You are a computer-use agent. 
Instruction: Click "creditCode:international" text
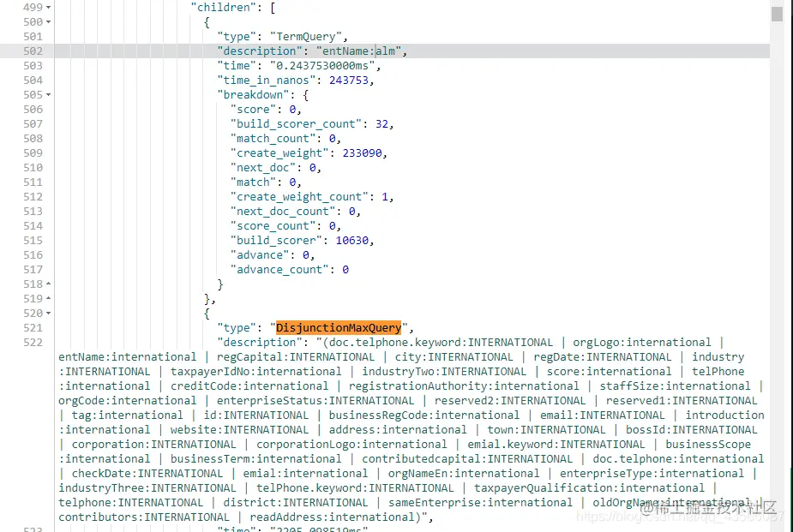pyautogui.click(x=249, y=386)
